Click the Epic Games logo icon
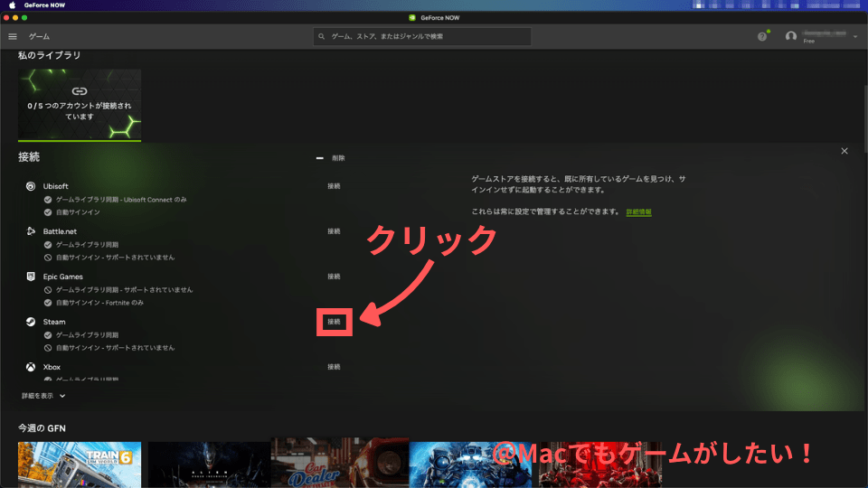Screen dimensions: 868x488 click(31, 277)
